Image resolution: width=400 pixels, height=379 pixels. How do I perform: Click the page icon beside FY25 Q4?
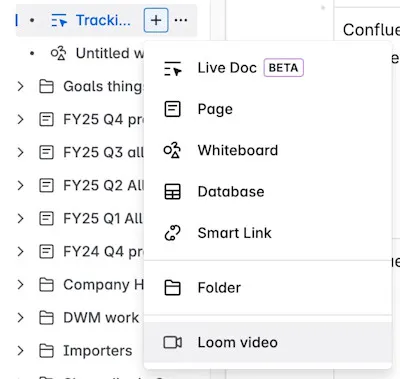point(46,119)
